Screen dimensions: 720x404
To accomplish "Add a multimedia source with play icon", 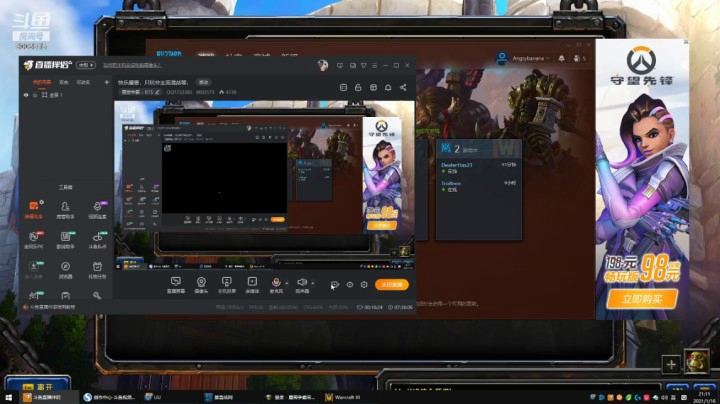I will click(x=252, y=285).
